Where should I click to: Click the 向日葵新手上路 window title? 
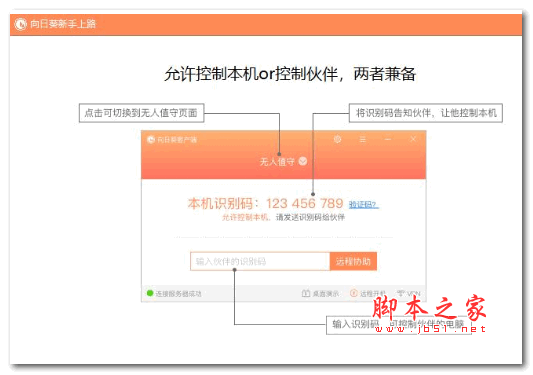(63, 24)
